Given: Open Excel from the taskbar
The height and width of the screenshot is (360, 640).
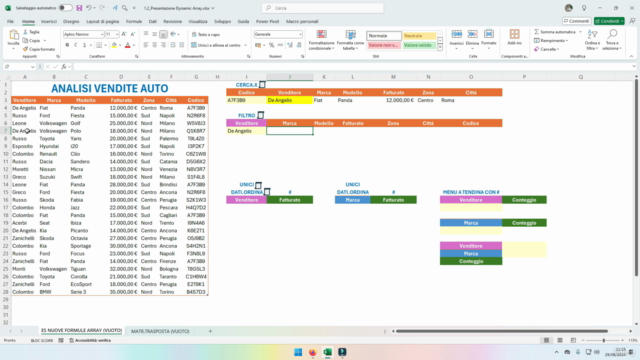Looking at the screenshot, I should tap(327, 352).
